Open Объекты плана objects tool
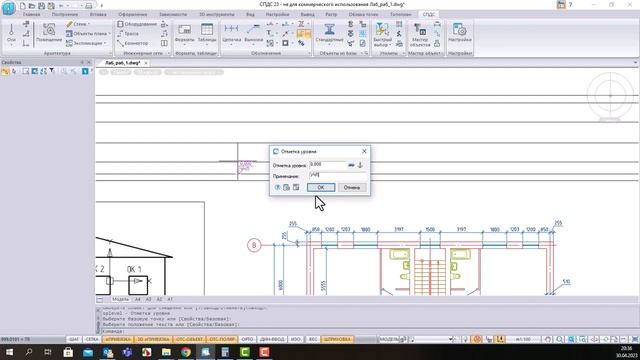Image resolution: width=640 pixels, height=360 pixels. click(87, 33)
